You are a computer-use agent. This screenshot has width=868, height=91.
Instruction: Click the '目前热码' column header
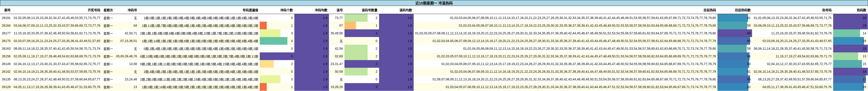(x=709, y=10)
